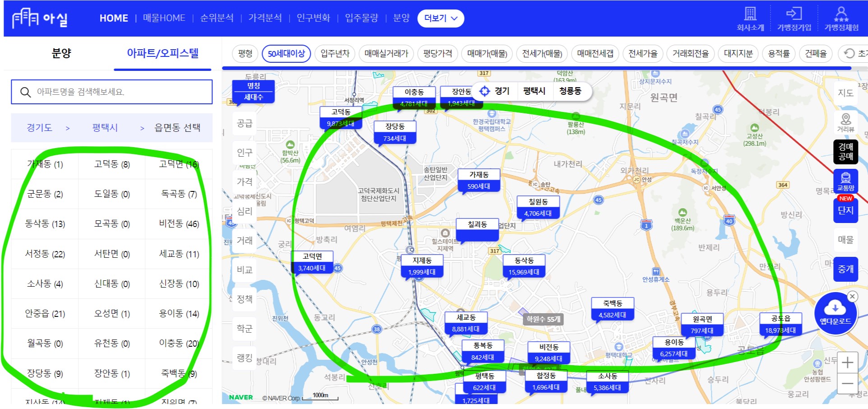Expand the 더보기 dropdown

tap(441, 19)
